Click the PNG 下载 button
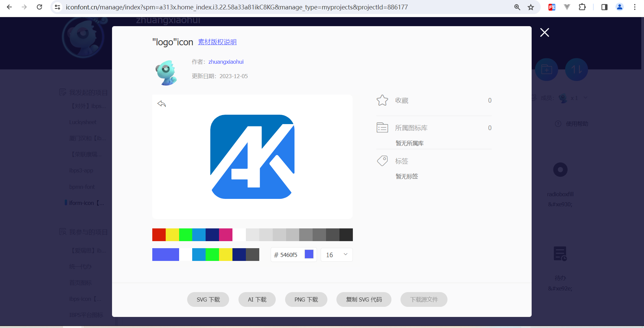Screen dimensions: 644x328 pyautogui.click(x=306, y=299)
